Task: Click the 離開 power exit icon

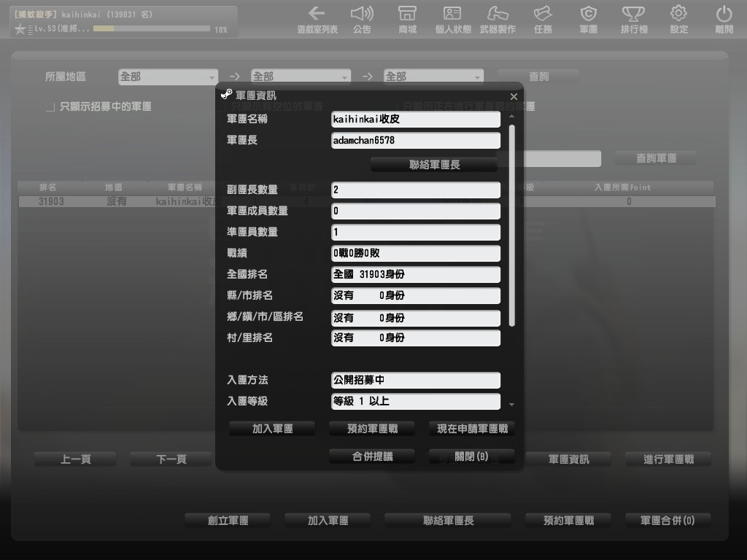Action: click(x=724, y=19)
